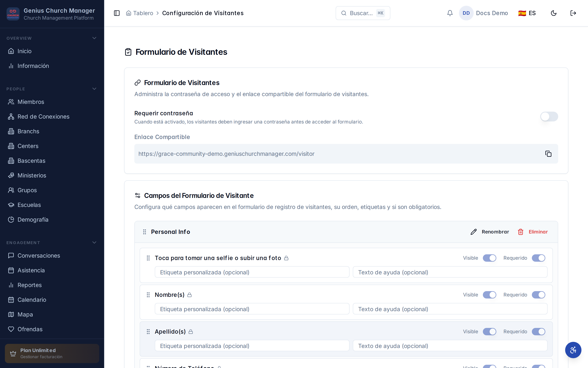Click the red trash icon beside Eliminar
Viewport: 588px width, 368px height.
520,232
